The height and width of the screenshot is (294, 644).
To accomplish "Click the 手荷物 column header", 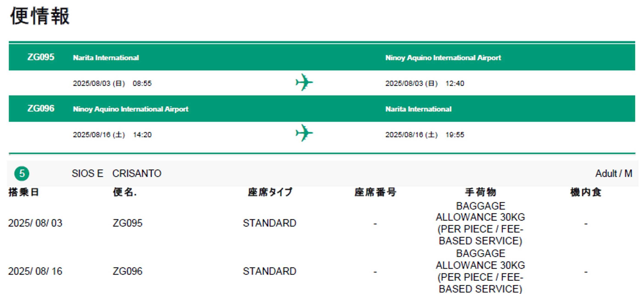I will click(x=480, y=192).
